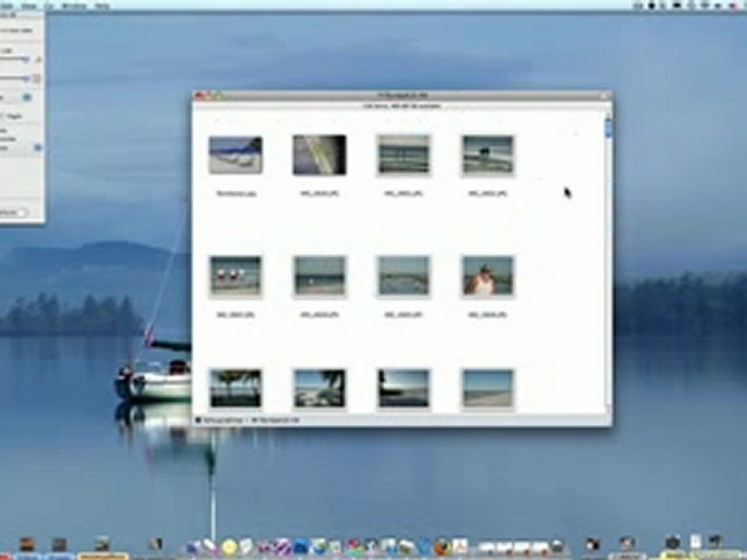The height and width of the screenshot is (560, 747).
Task: Click the Use as Defaults button
Action: tap(13, 212)
